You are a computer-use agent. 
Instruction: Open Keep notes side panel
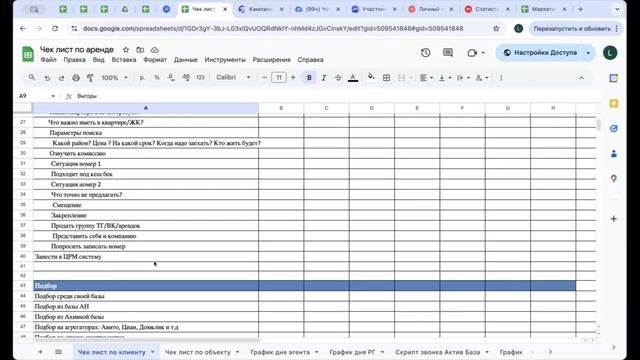coord(613,104)
